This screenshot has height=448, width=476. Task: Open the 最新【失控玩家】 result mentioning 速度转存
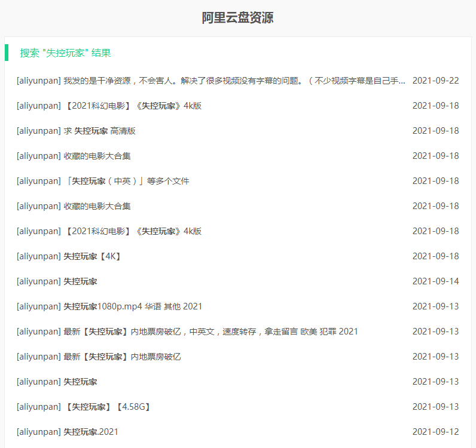[187, 332]
